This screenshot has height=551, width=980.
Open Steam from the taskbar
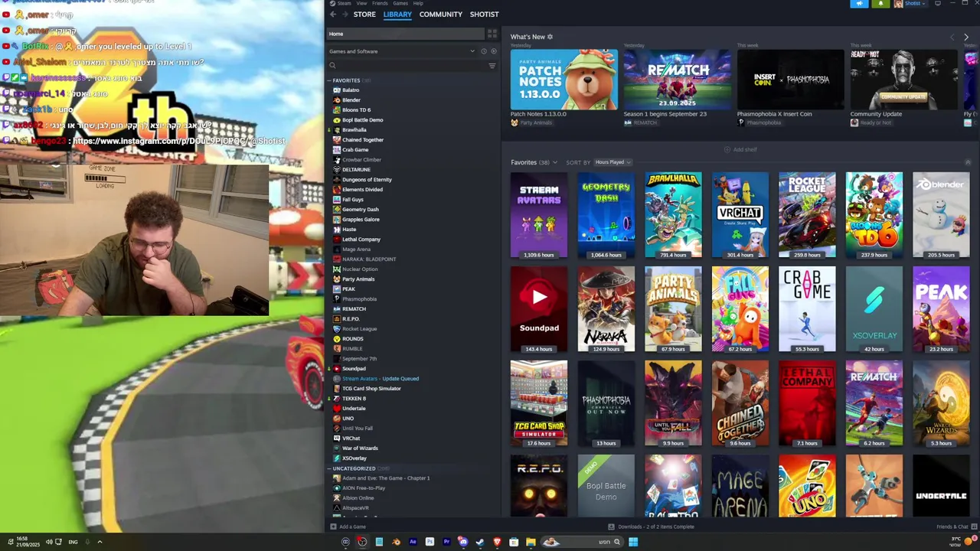(x=480, y=542)
